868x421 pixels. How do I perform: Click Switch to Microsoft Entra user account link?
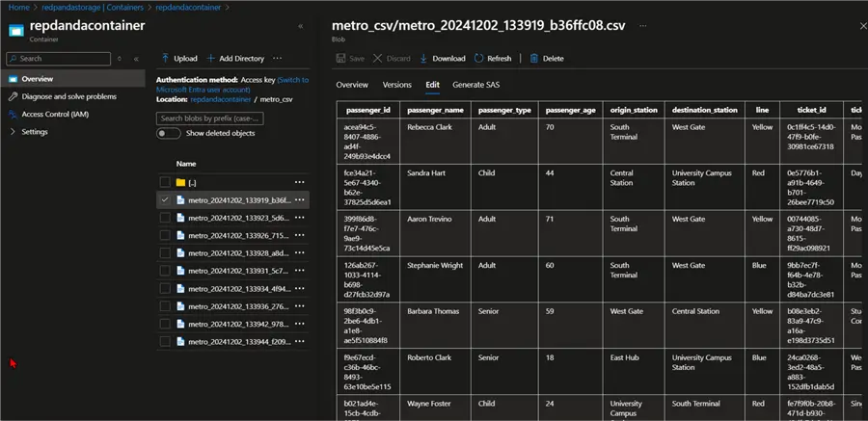232,85
